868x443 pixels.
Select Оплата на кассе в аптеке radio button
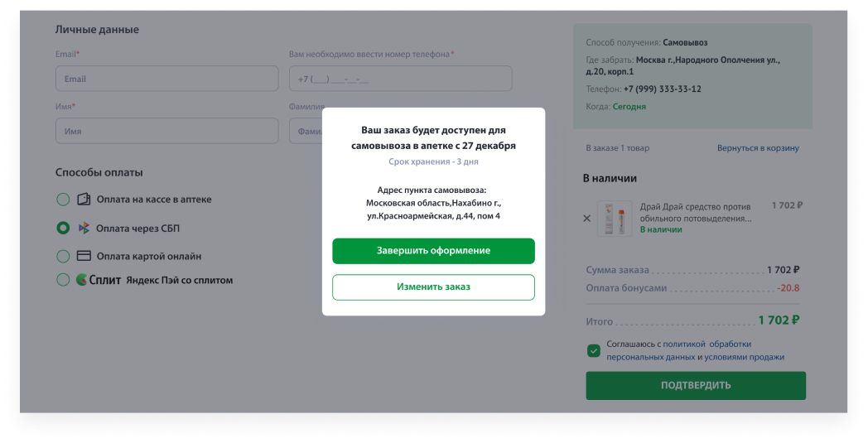pyautogui.click(x=63, y=200)
